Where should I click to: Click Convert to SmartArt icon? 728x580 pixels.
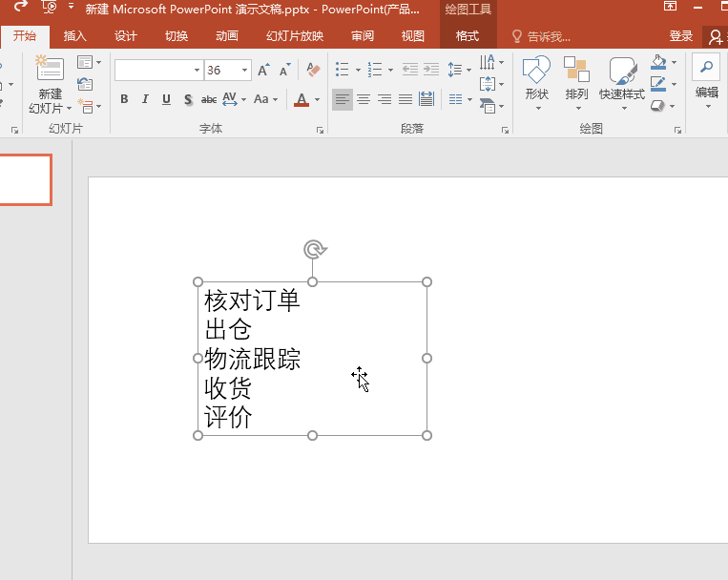point(491,106)
